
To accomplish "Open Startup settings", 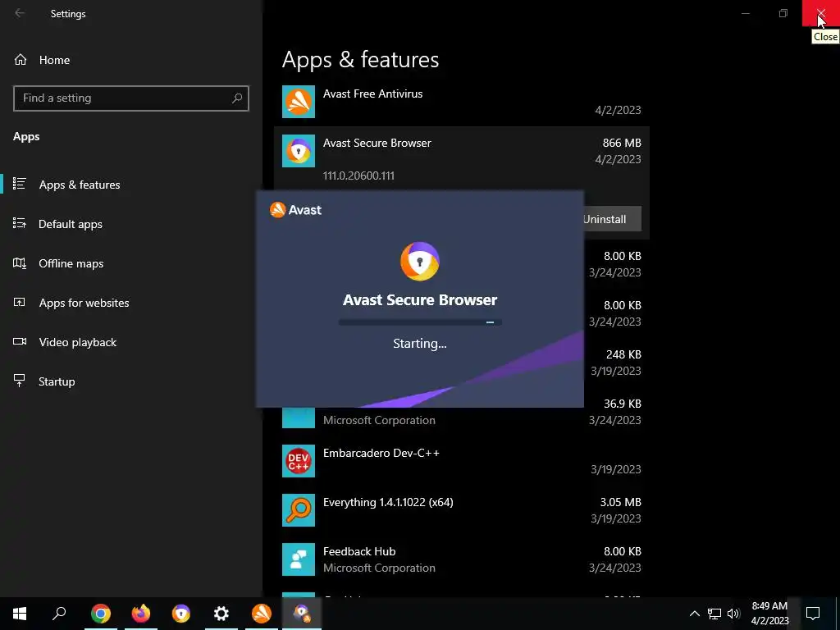I will (131, 381).
